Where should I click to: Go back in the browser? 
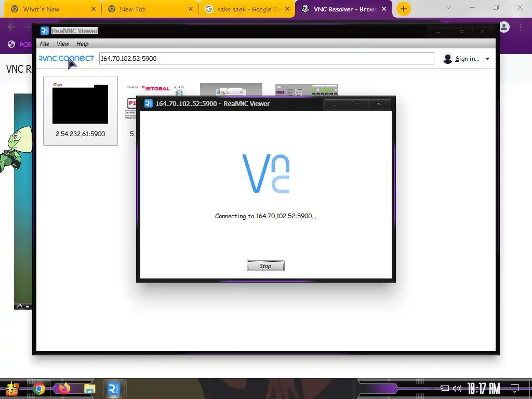11,27
